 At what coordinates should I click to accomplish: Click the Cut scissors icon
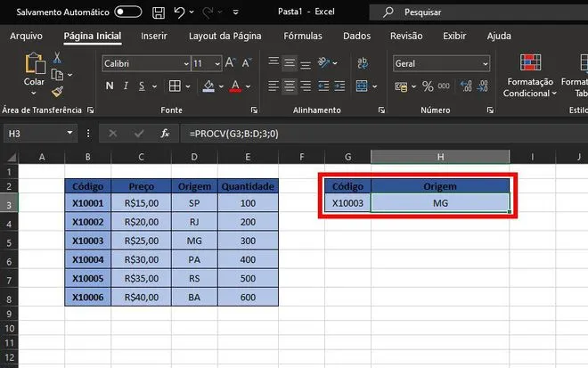(x=57, y=57)
